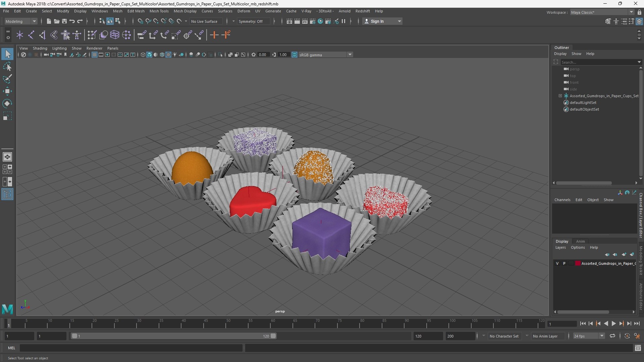Open the Redshift menu

(x=362, y=11)
